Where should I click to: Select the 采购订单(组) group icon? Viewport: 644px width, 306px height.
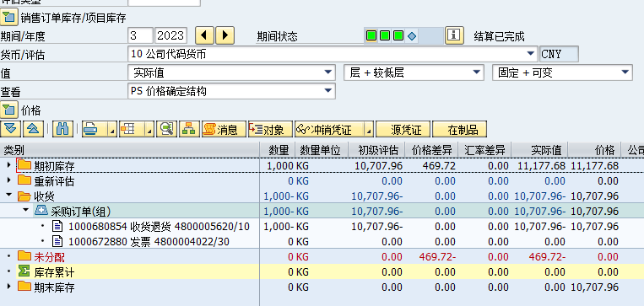(x=41, y=211)
